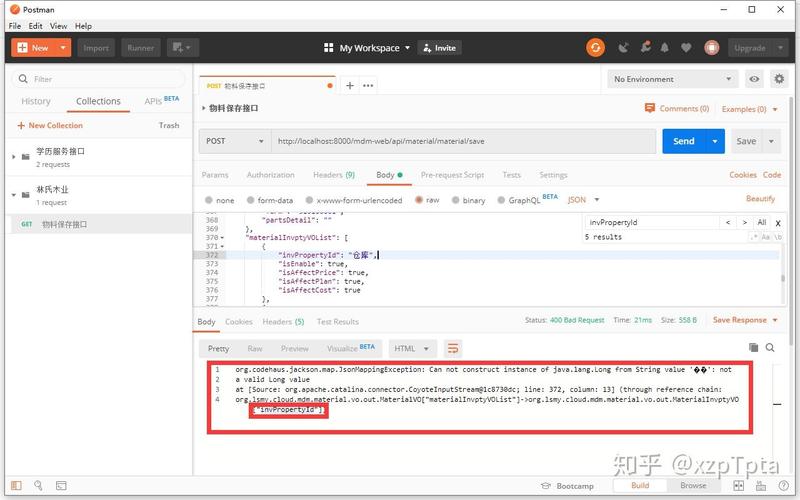Screen dimensions: 800x500
Task: Open the No Environment dropdown
Action: pos(672,79)
